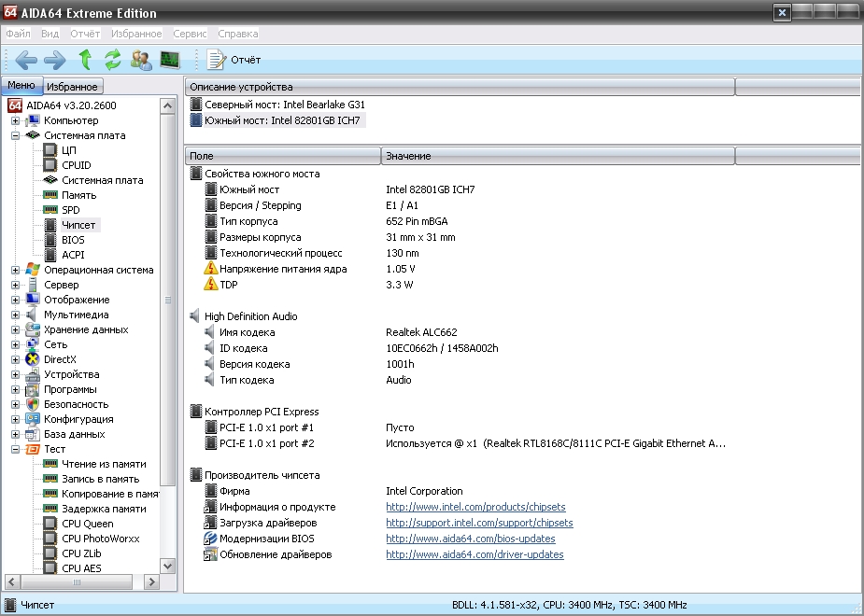Select Северный мост: Intel Bearlake G31 device

[x=284, y=105]
